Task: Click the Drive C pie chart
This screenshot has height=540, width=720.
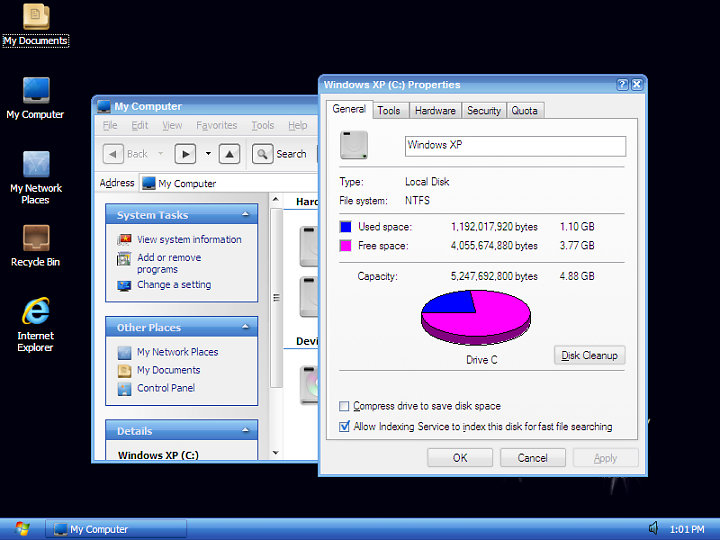Action: pyautogui.click(x=476, y=317)
